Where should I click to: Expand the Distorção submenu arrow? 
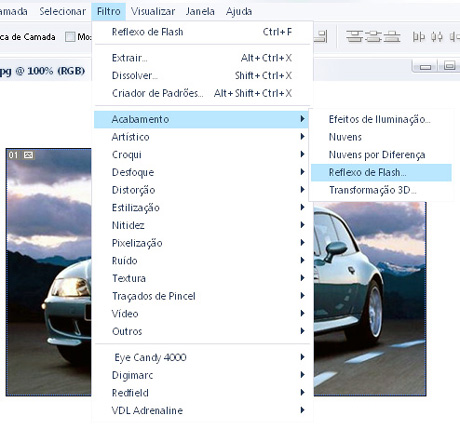(302, 189)
